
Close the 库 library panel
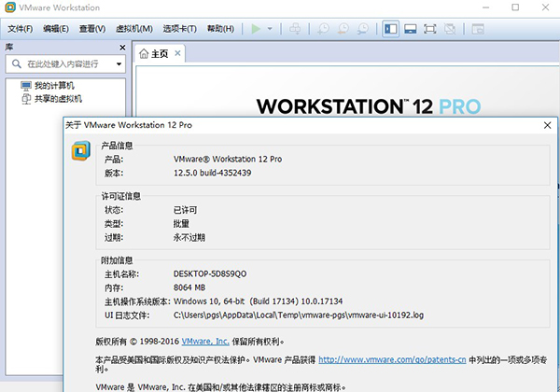121,47
